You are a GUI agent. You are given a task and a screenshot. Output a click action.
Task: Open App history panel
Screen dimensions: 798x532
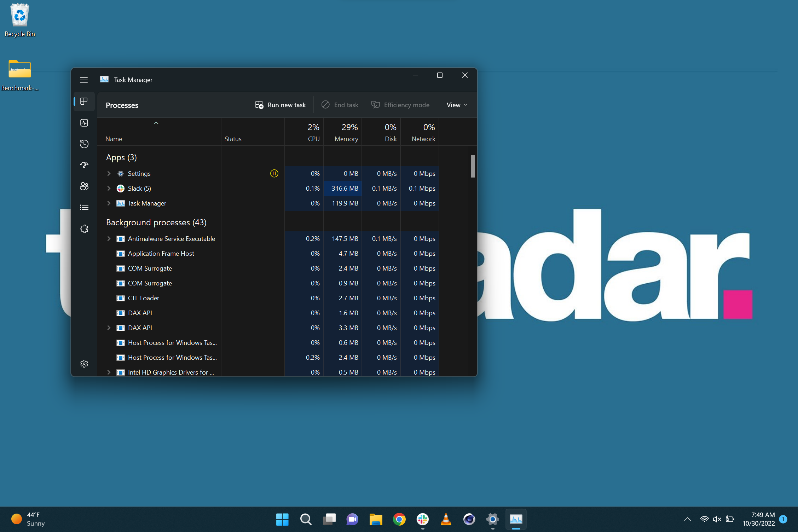84,144
